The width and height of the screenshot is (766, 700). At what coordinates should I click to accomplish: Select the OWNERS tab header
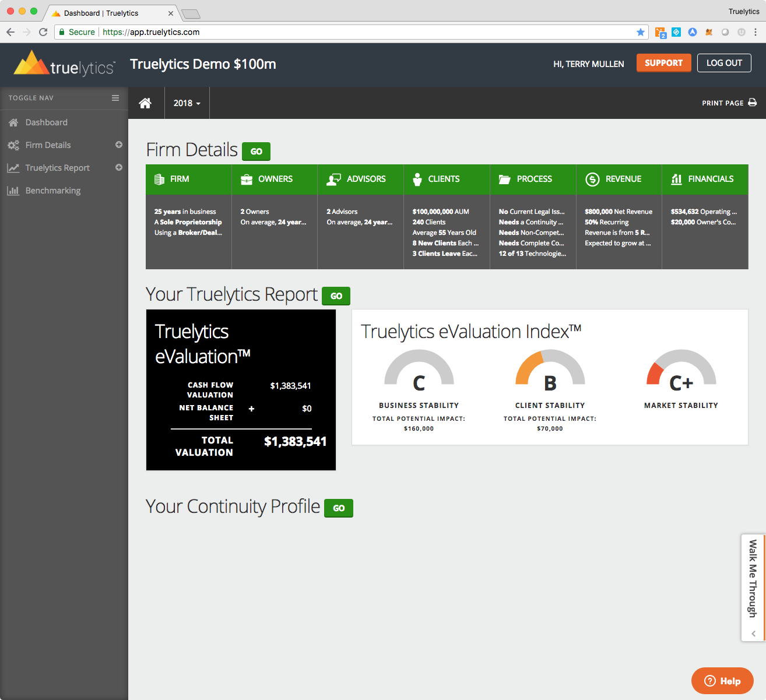click(x=275, y=180)
